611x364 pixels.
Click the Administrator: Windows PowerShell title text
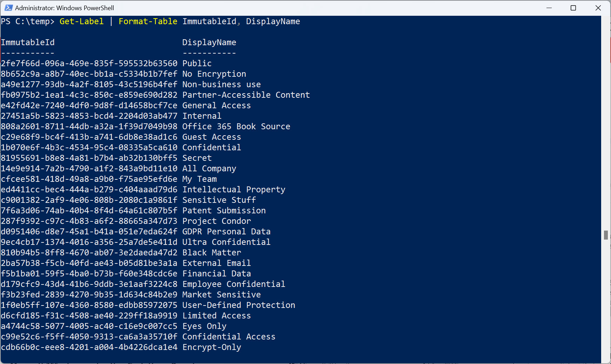65,8
